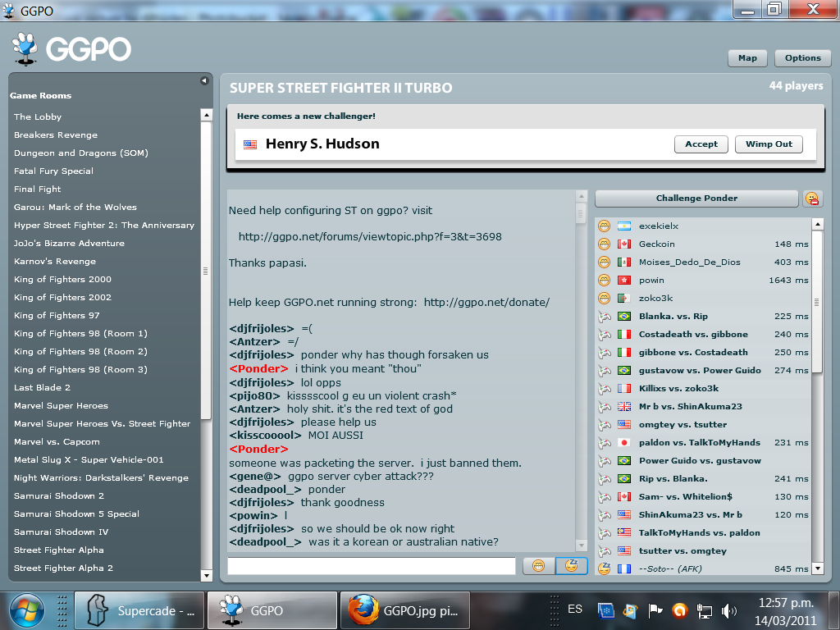
Task: Click the Malaysia flag beside TalkToMyHands vs. paldon
Action: 624,532
